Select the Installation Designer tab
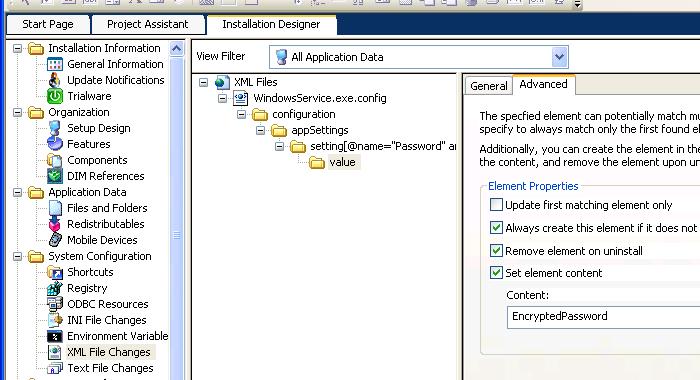 coord(271,24)
